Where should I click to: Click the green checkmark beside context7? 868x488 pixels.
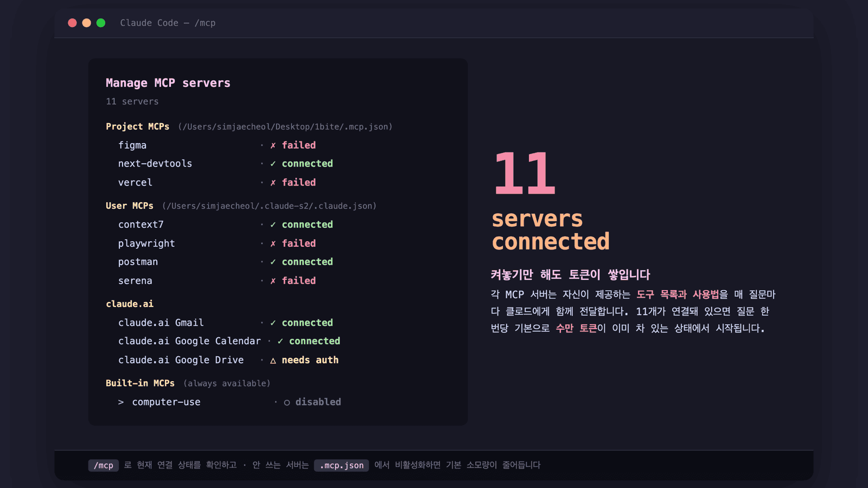(x=273, y=224)
